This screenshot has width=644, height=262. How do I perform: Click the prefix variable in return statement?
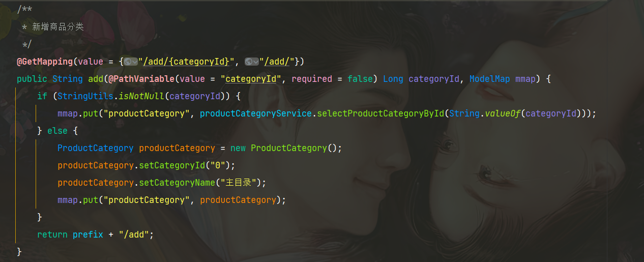[x=88, y=235]
